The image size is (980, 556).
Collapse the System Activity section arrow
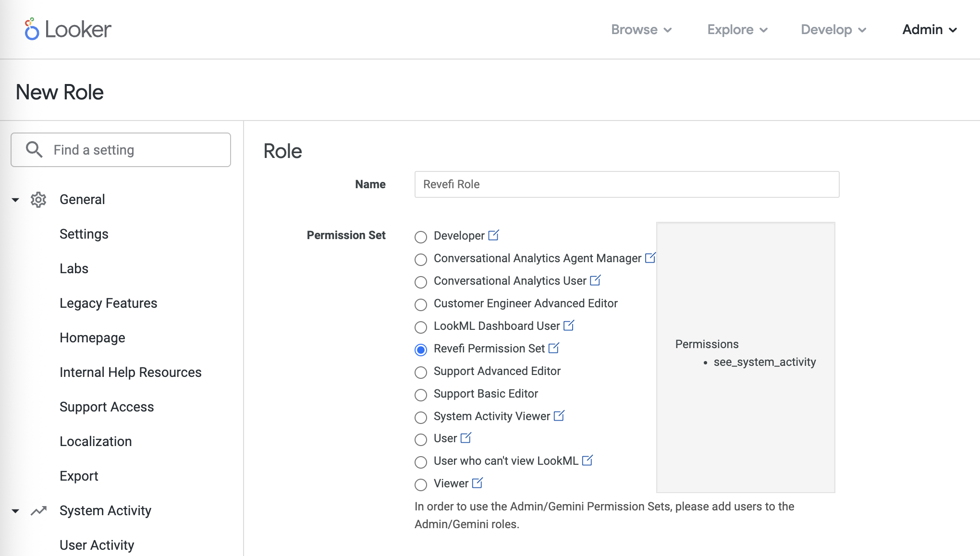pos(15,511)
